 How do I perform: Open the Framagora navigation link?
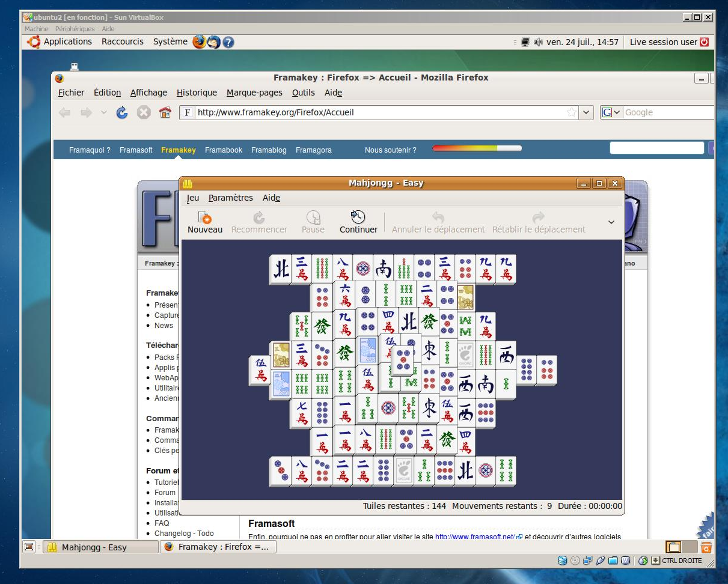(x=314, y=150)
